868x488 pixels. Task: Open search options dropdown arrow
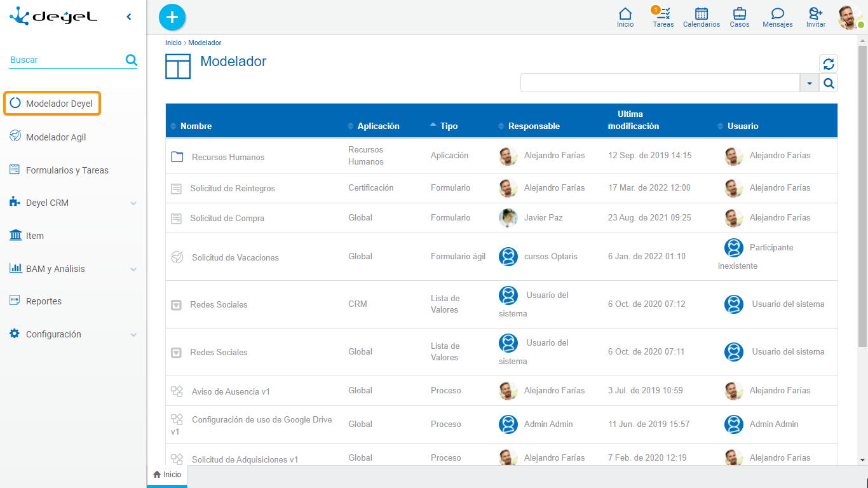[x=810, y=83]
